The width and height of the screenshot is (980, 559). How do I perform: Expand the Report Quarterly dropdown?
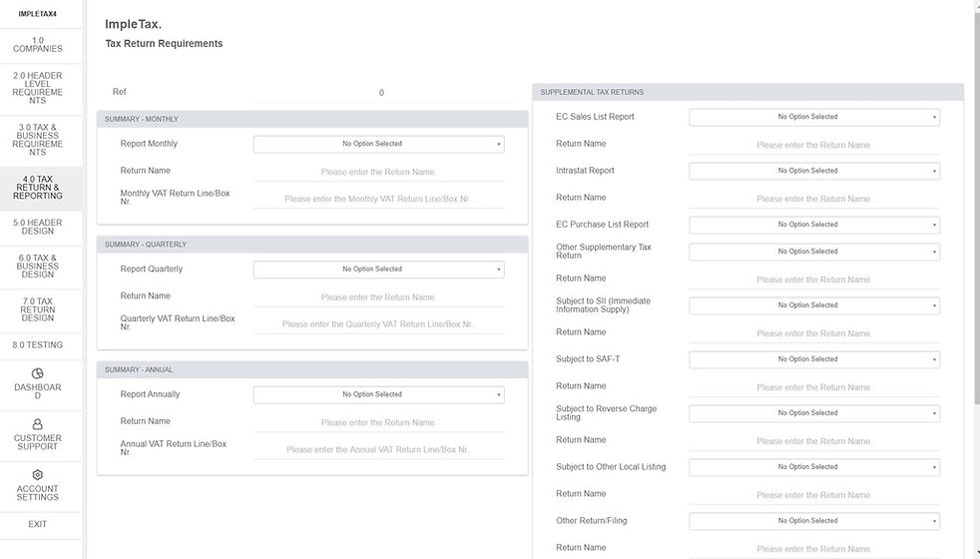coord(378,270)
